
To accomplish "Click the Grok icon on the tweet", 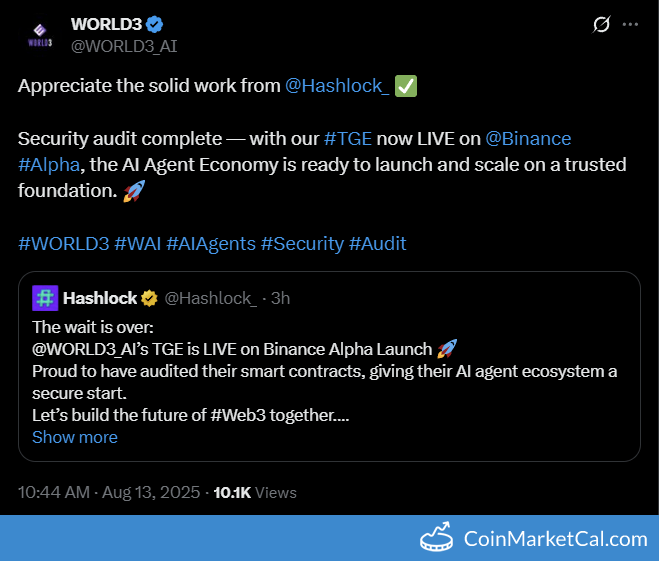I will [601, 24].
